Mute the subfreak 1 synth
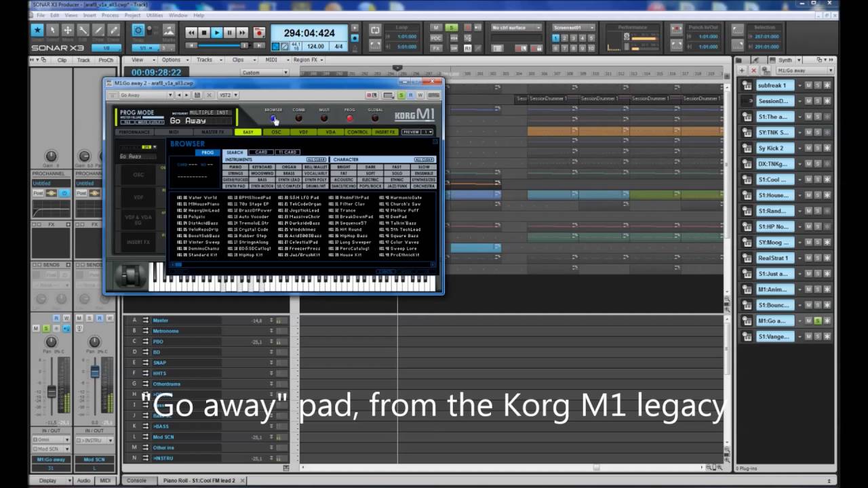Screen dimensions: 868x488 [x=808, y=85]
